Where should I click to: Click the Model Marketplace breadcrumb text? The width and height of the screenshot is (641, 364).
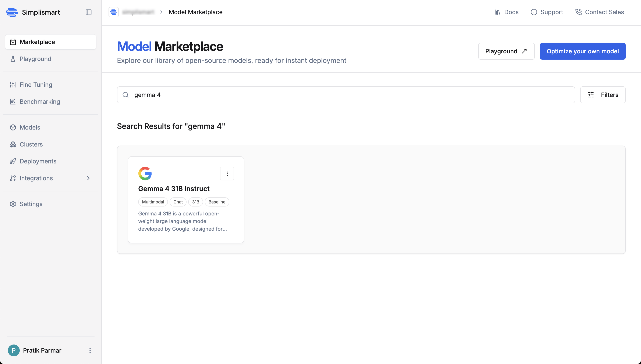click(x=196, y=12)
